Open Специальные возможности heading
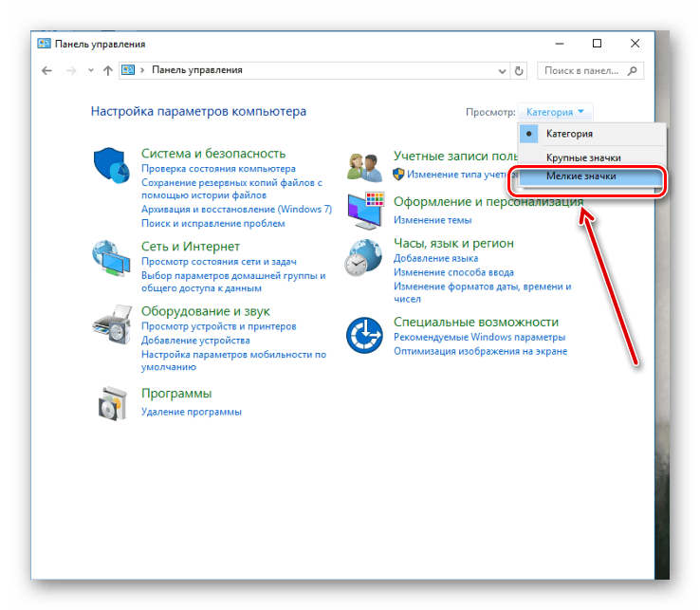700x610 pixels. click(x=476, y=322)
